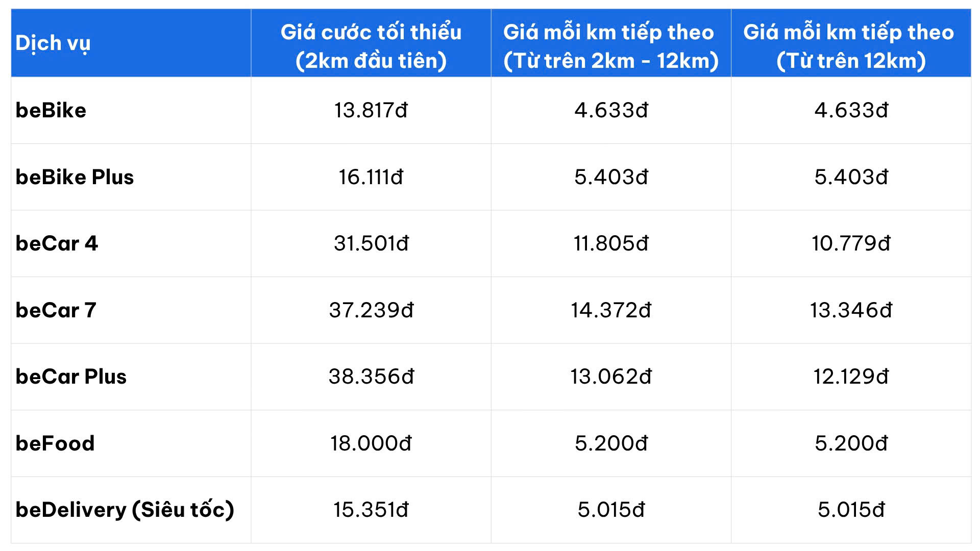
Task: Select the 18.000đ beFood minimum fare
Action: coord(371,443)
